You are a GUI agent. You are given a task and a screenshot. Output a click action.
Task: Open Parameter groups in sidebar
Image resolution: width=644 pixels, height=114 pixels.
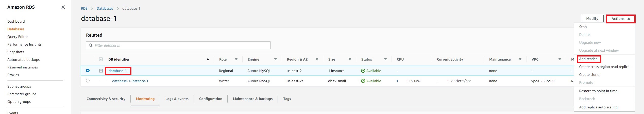point(22,94)
